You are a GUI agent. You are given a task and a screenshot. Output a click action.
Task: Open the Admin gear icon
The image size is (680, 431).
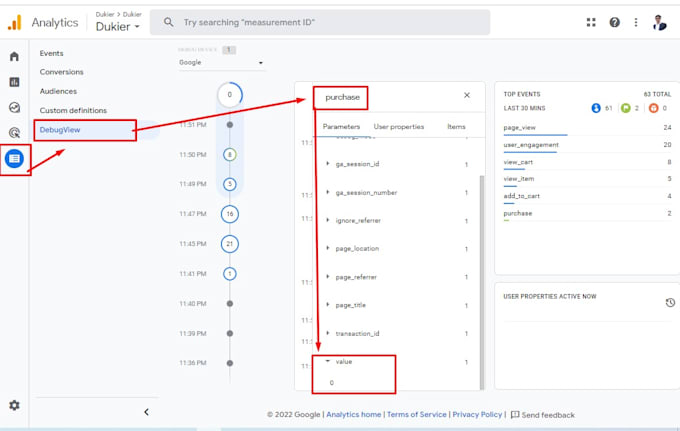click(14, 405)
